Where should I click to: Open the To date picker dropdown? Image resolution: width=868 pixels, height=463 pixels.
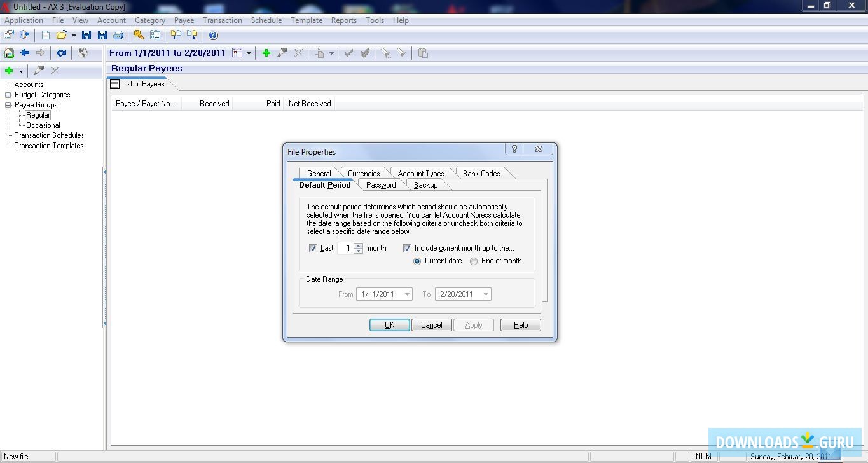(485, 294)
